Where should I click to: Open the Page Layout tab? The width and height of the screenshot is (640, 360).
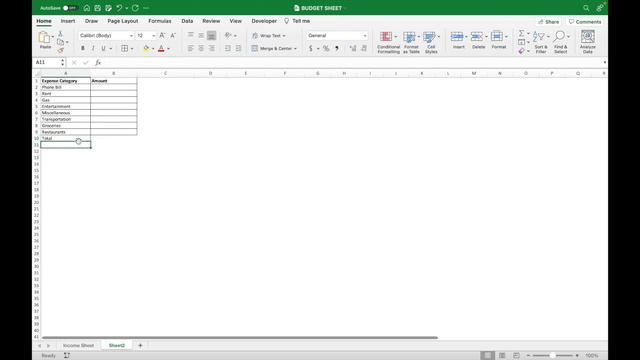(123, 21)
